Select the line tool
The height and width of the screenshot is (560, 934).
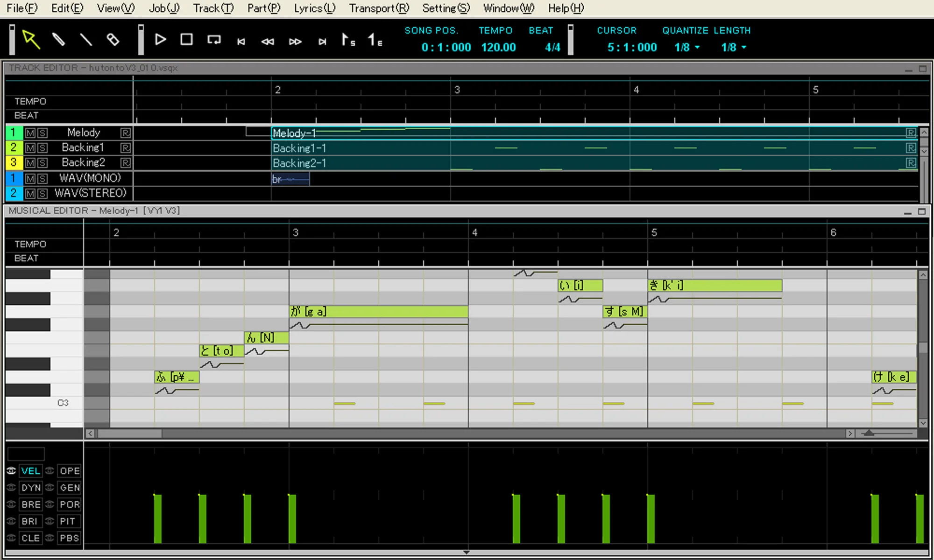[86, 40]
